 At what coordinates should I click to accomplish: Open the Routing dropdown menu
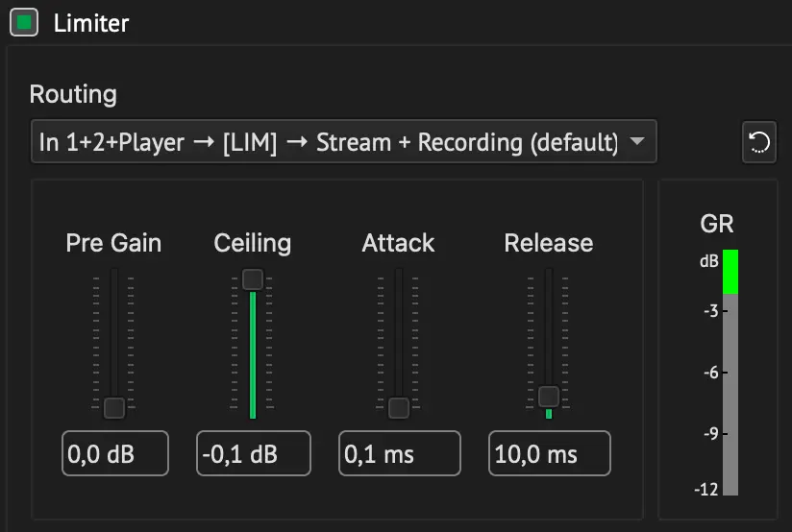(343, 141)
